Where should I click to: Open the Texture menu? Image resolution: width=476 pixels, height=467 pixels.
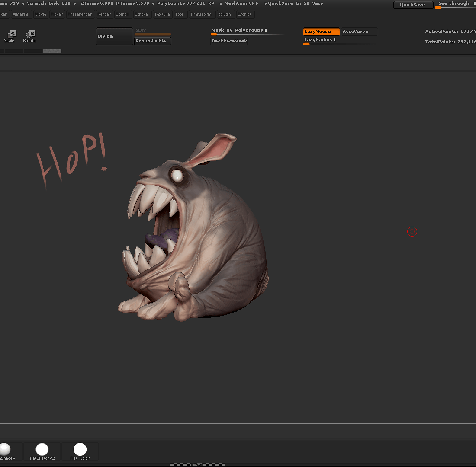coord(162,14)
